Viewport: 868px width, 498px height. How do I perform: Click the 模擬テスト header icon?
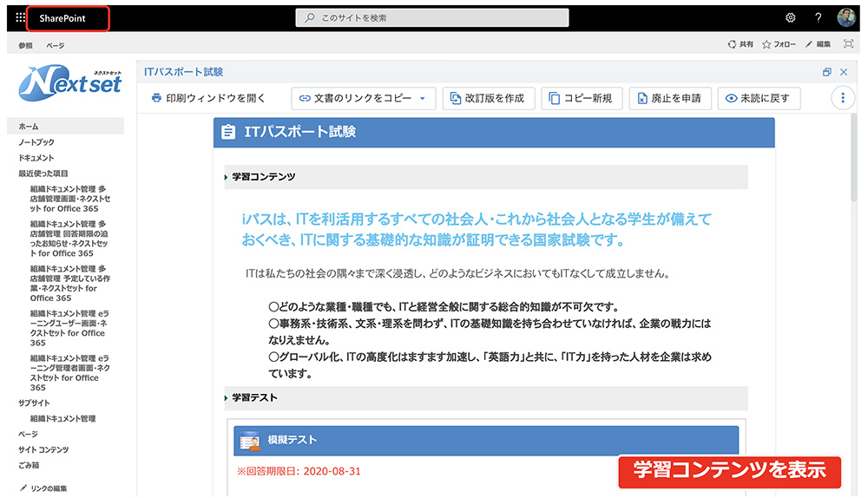pyautogui.click(x=250, y=441)
